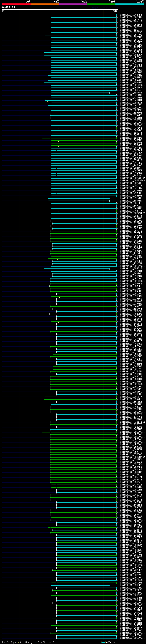Click the orange ~40% identity legend segment
Screen dimensions: 146x644
(45, 4)
